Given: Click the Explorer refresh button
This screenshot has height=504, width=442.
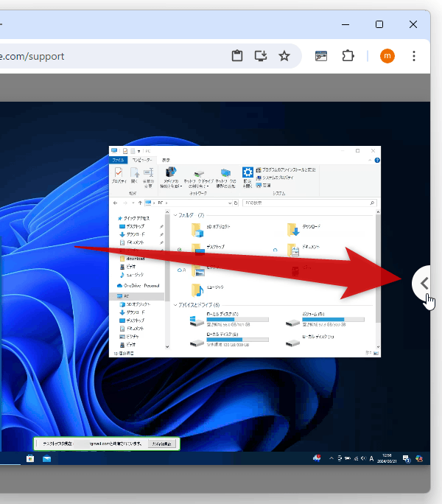Looking at the screenshot, I should click(x=236, y=203).
